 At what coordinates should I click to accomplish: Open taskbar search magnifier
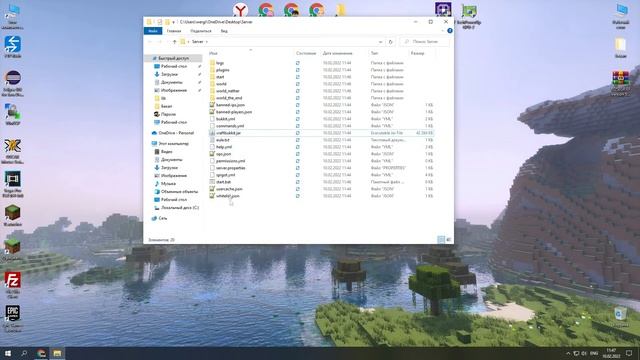coord(24,353)
